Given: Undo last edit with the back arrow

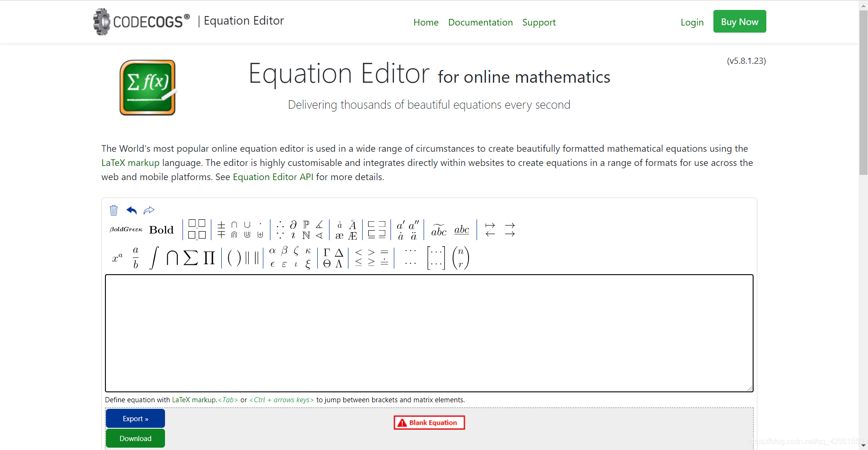Looking at the screenshot, I should tap(131, 210).
